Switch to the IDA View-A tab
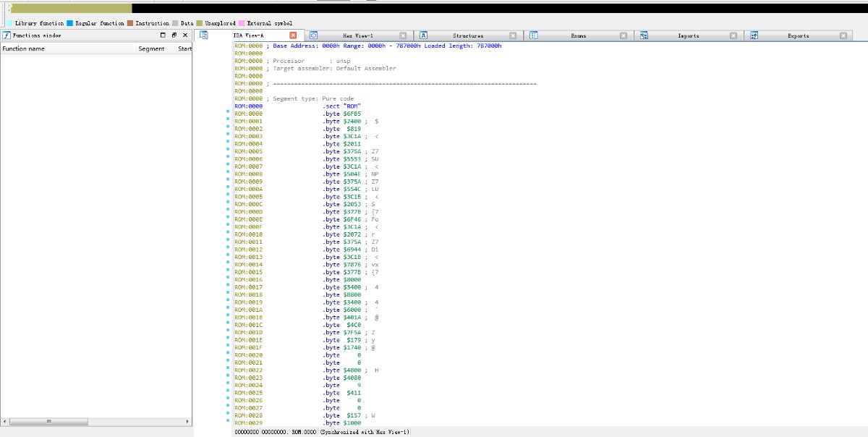 (248, 35)
